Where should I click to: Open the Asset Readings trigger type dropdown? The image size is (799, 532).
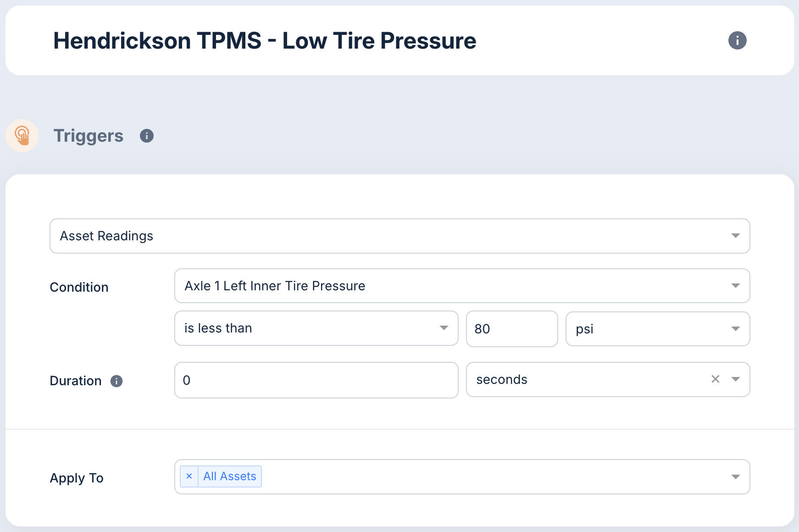(x=399, y=236)
